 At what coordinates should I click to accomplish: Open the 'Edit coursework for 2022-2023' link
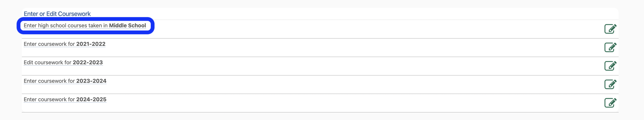63,63
